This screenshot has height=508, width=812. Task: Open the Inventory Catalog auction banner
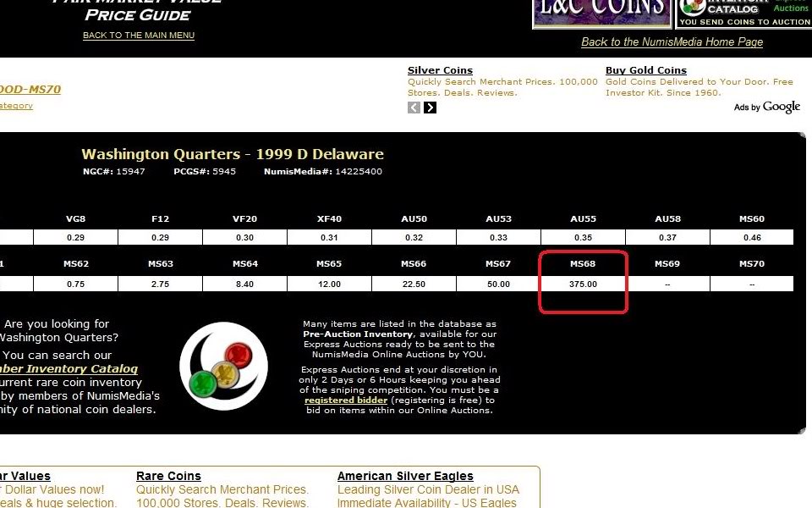[743, 13]
